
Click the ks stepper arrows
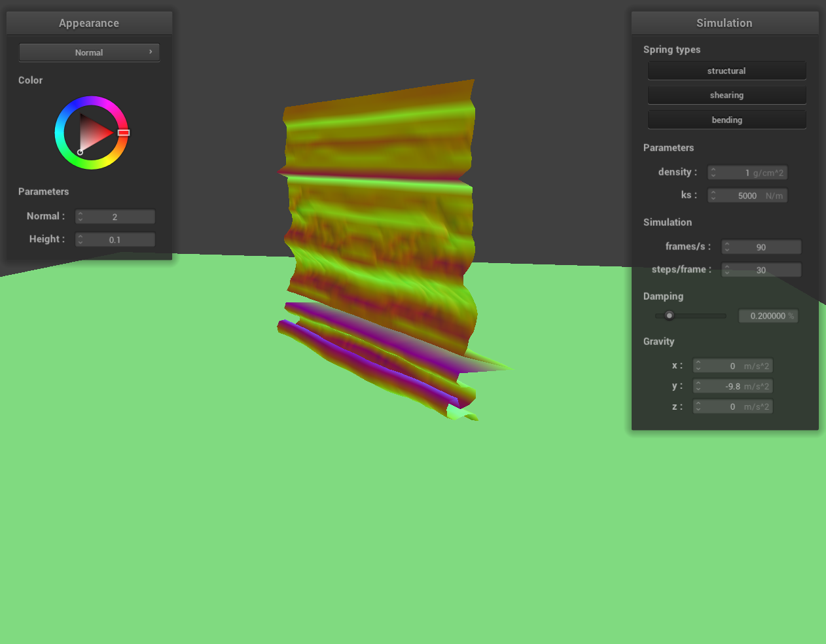point(713,196)
